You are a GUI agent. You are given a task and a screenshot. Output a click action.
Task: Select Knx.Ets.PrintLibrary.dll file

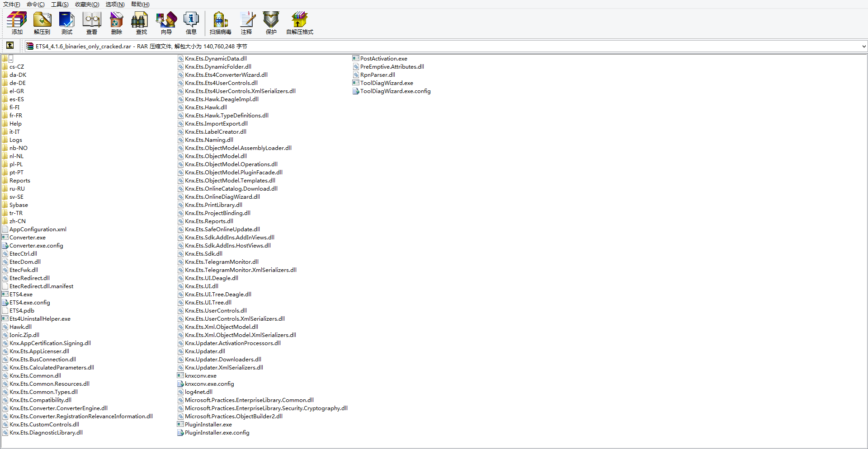(210, 205)
